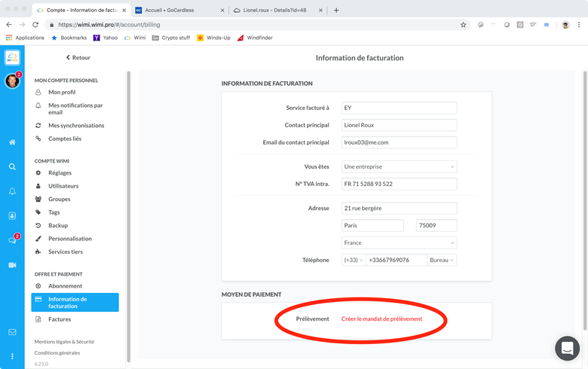
Task: Open the (+33) country code dropdown
Action: (x=353, y=260)
